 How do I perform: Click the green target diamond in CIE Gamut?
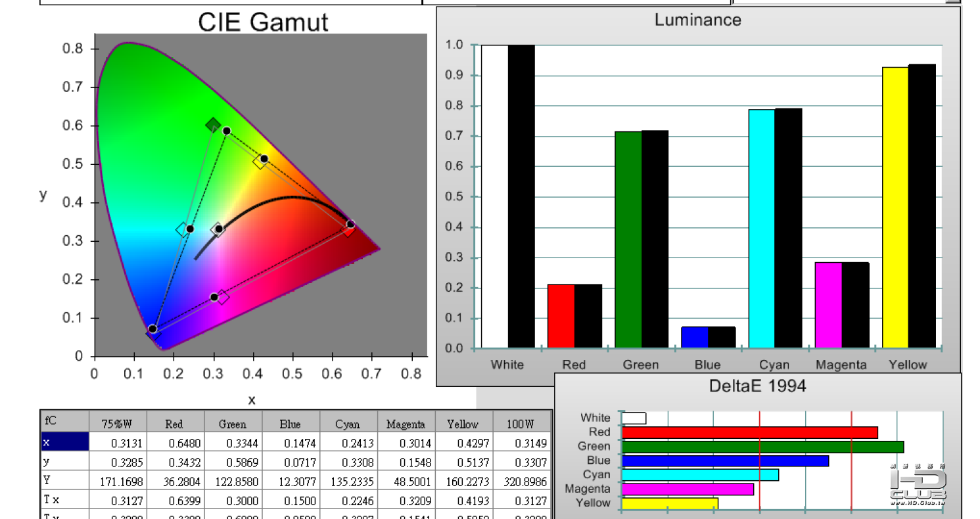[x=213, y=125]
